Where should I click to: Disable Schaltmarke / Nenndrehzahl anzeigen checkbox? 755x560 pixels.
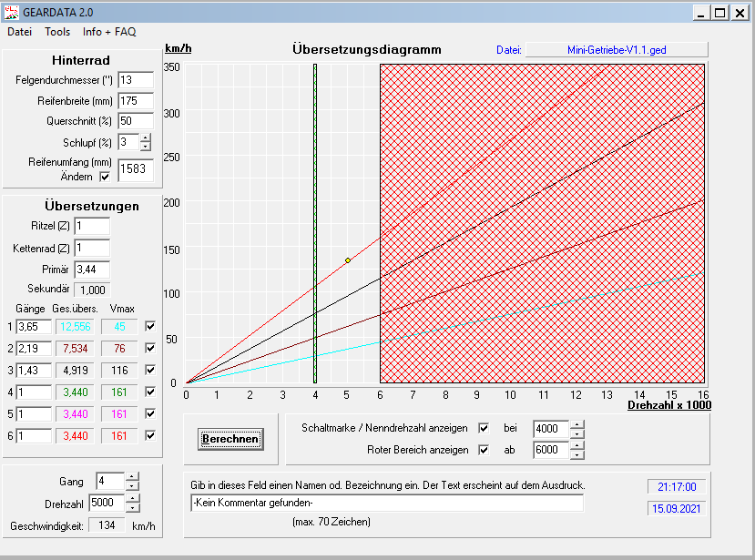click(484, 428)
